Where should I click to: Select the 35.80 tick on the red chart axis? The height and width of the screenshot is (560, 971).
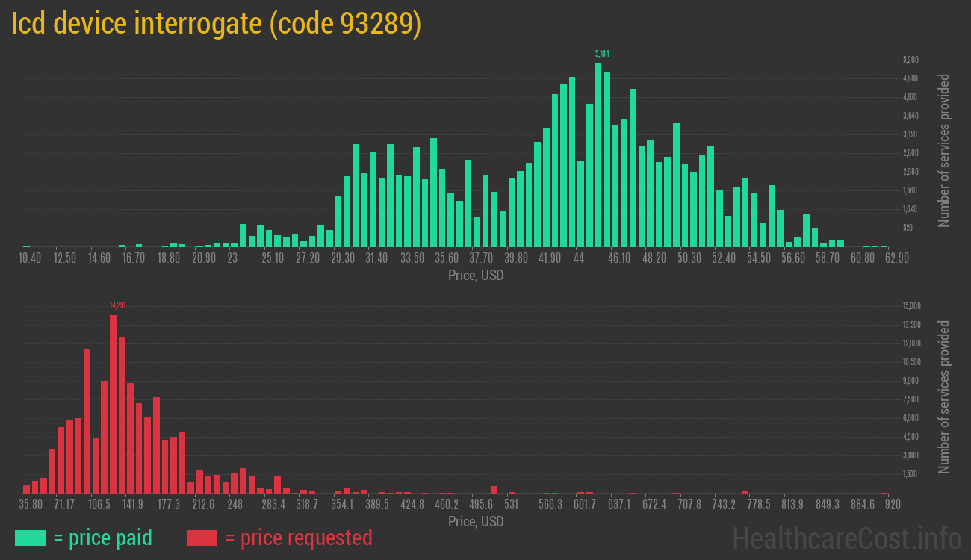click(x=31, y=505)
